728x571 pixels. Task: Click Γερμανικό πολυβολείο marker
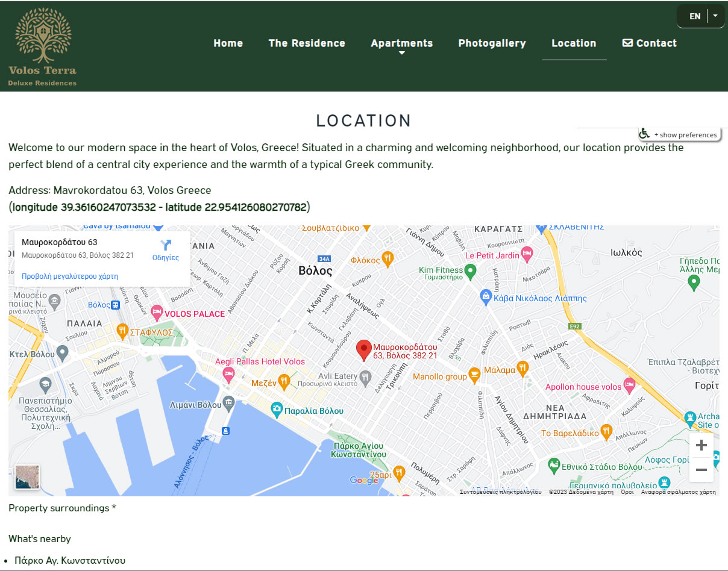[x=664, y=483]
